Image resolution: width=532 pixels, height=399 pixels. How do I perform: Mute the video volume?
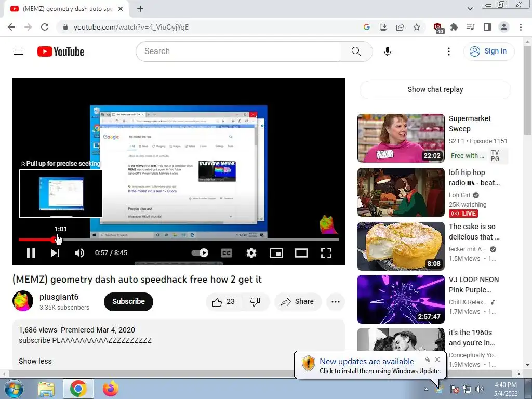79,253
